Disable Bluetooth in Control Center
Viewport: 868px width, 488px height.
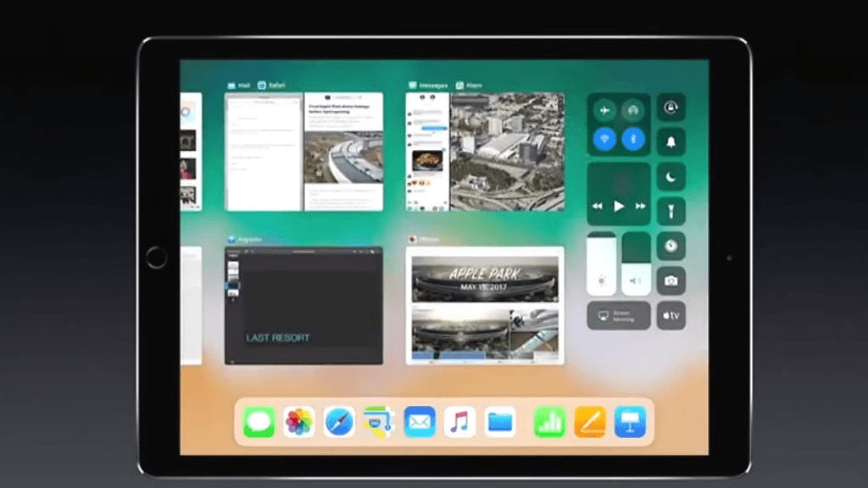(633, 139)
